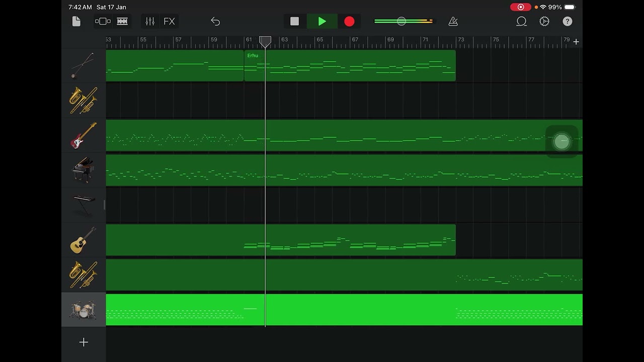Select the bass guitar track region

pyautogui.click(x=344, y=135)
